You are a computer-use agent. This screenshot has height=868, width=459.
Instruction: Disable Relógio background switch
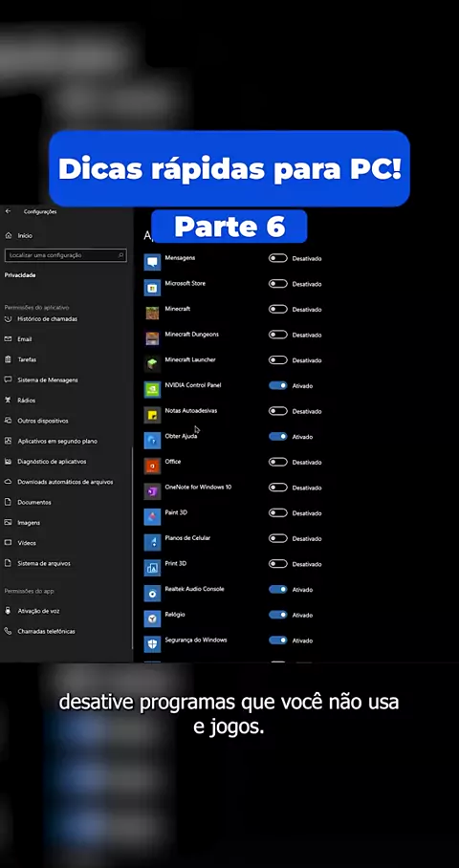278,615
